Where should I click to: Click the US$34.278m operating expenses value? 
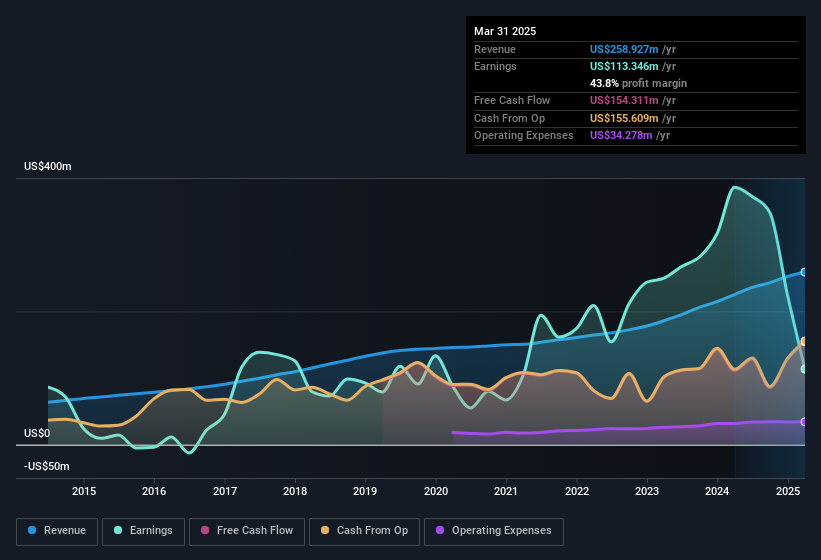[x=621, y=136]
